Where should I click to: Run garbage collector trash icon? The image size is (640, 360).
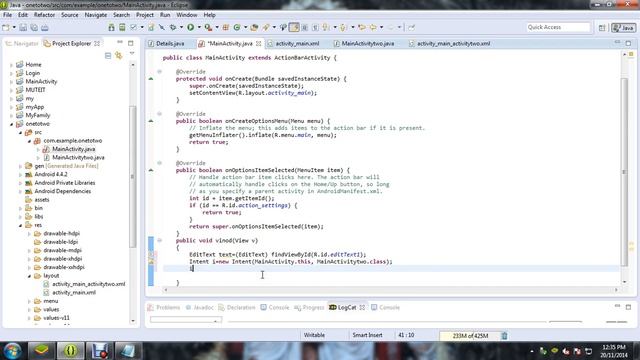[x=504, y=336]
